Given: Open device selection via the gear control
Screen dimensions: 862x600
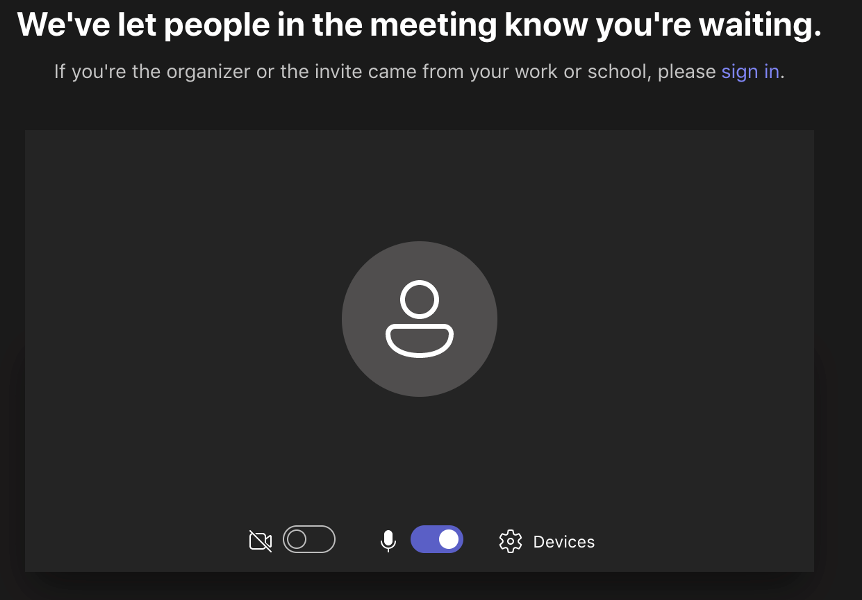Looking at the screenshot, I should [x=510, y=540].
